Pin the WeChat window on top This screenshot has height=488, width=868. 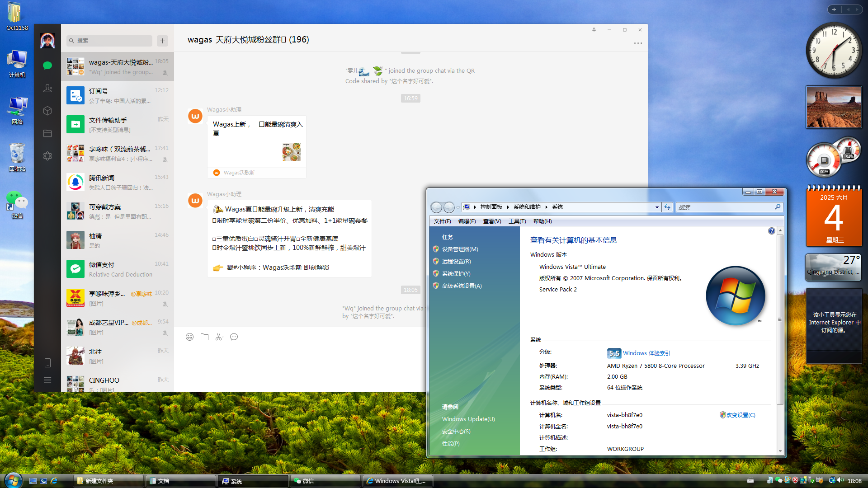[594, 30]
